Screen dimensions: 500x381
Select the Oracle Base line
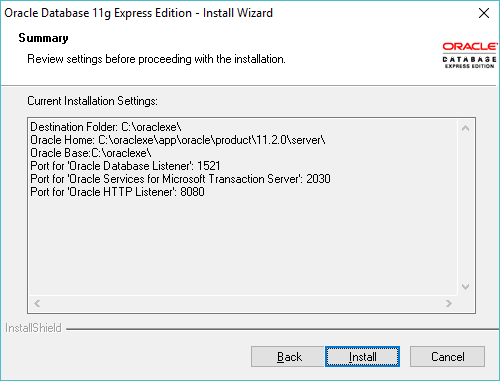(91, 153)
